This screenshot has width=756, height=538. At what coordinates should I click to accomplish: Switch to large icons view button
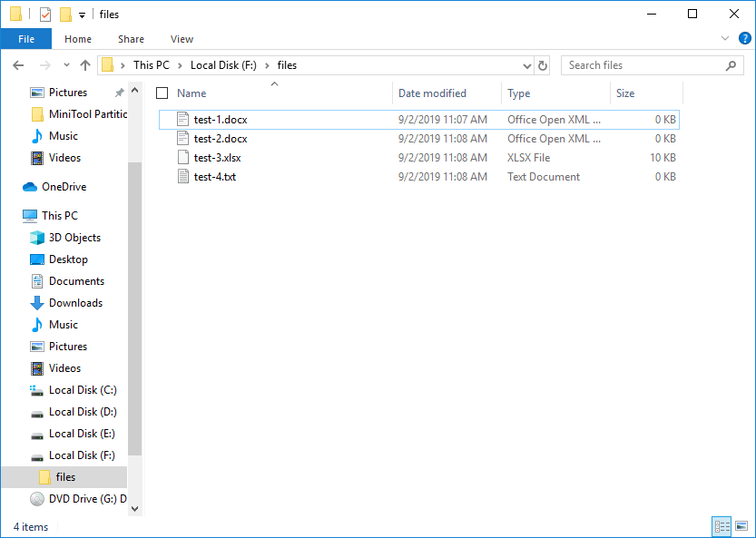click(741, 526)
